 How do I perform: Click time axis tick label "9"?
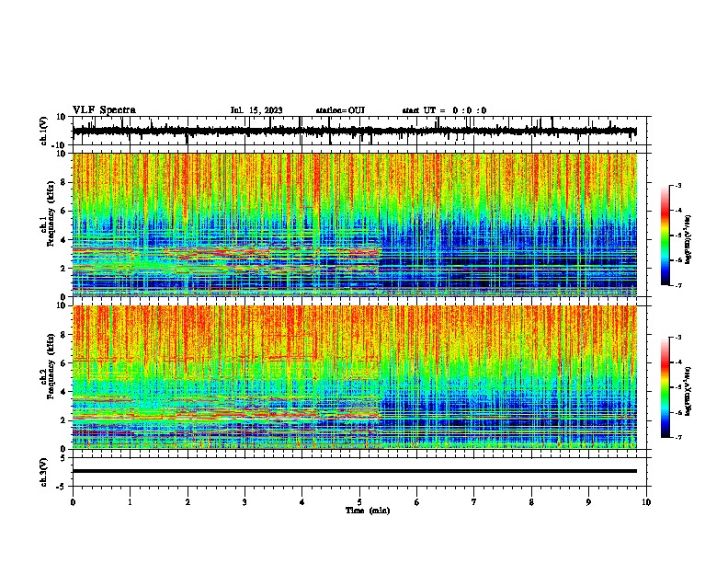588,502
